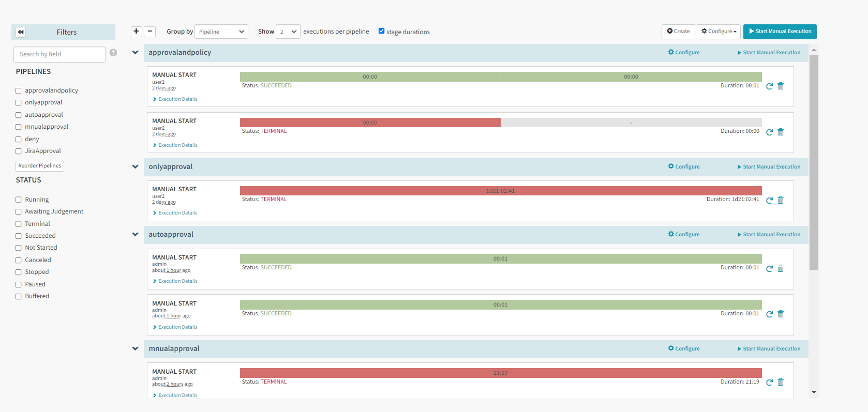Click the blue Start Manual Execution button

click(780, 32)
